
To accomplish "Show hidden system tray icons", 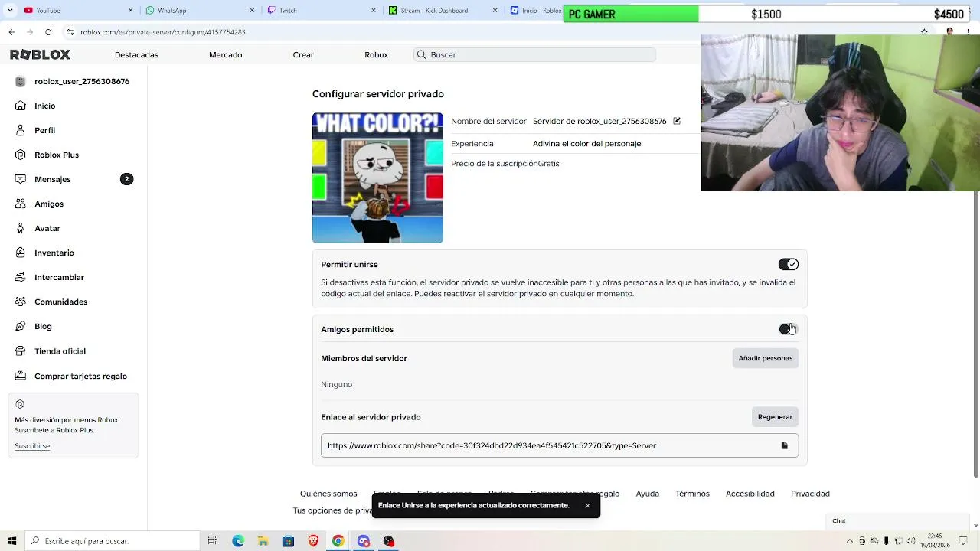I will point(849,541).
